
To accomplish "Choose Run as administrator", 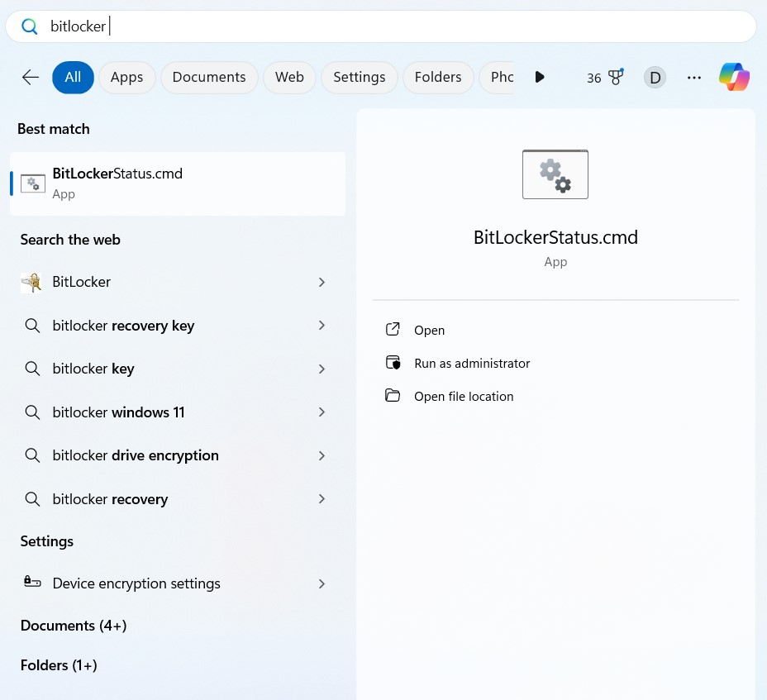I will [472, 363].
